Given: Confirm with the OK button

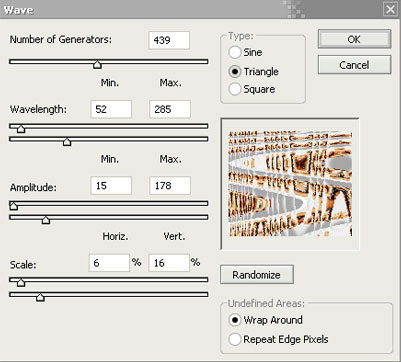Looking at the screenshot, I should click(354, 39).
